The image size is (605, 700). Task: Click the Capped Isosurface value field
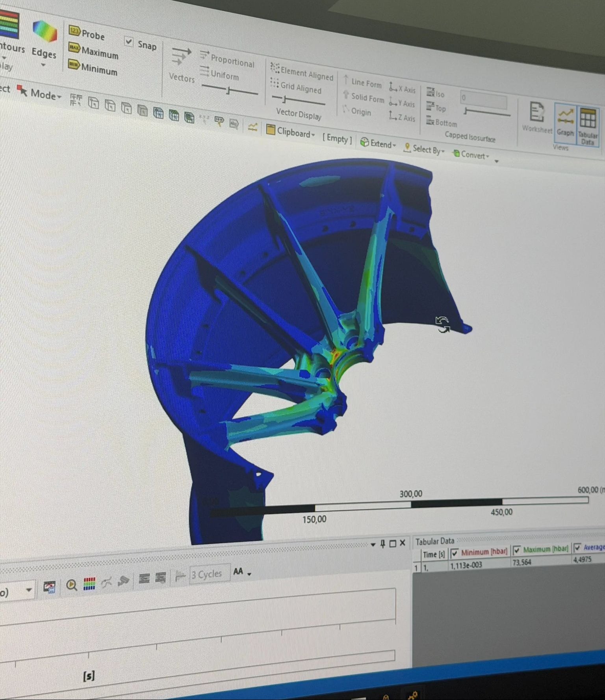coord(483,100)
